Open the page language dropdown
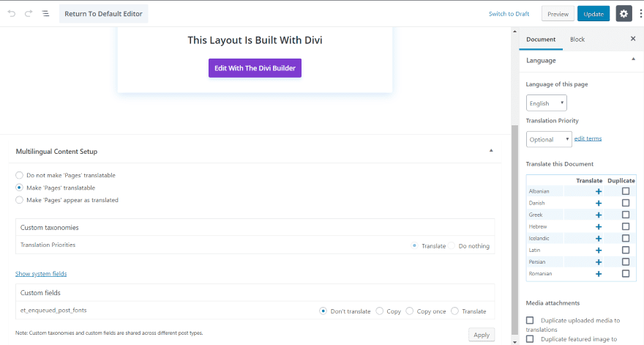This screenshot has height=345, width=644. [546, 103]
